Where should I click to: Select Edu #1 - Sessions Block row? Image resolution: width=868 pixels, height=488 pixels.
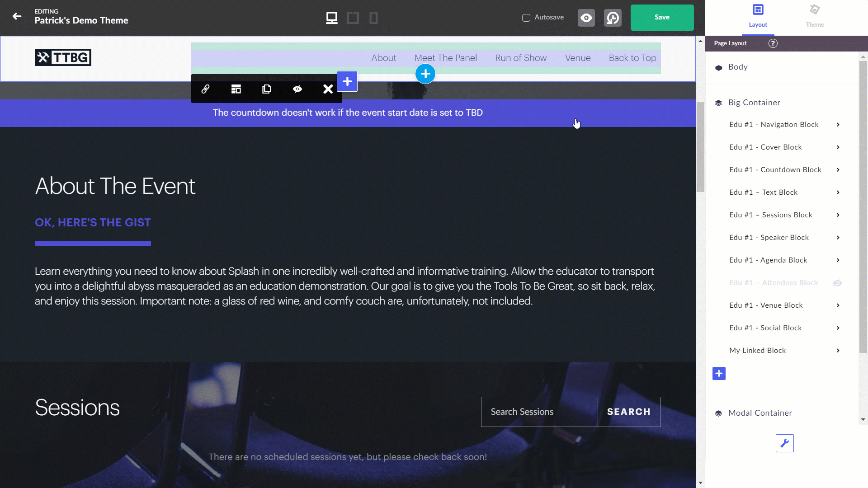[770, 215]
